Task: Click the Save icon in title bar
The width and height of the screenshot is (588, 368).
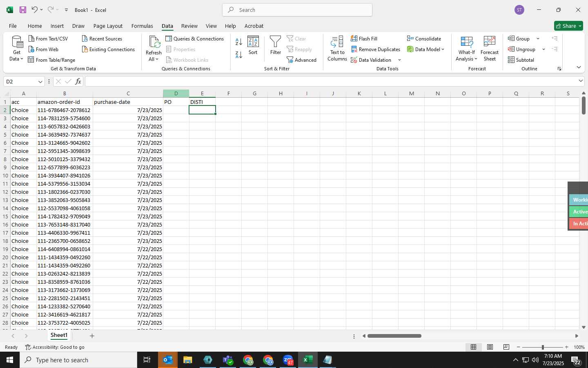Action: tap(23, 10)
